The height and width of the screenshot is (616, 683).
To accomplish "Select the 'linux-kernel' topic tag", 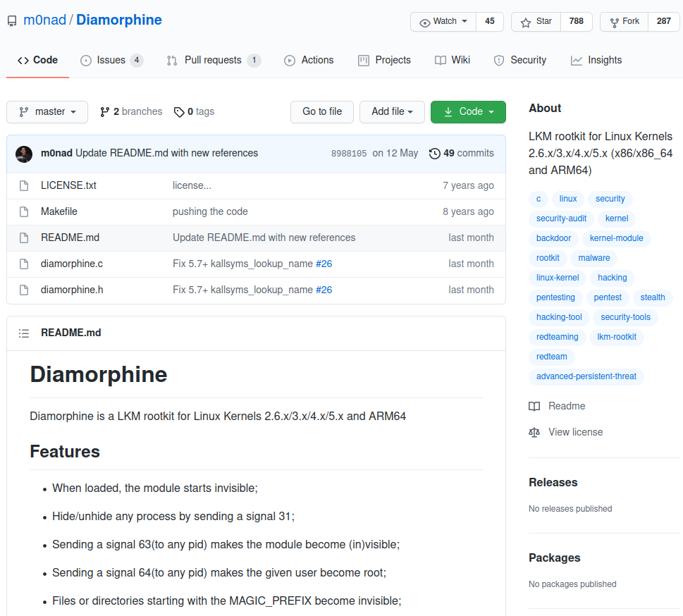I will 558,278.
